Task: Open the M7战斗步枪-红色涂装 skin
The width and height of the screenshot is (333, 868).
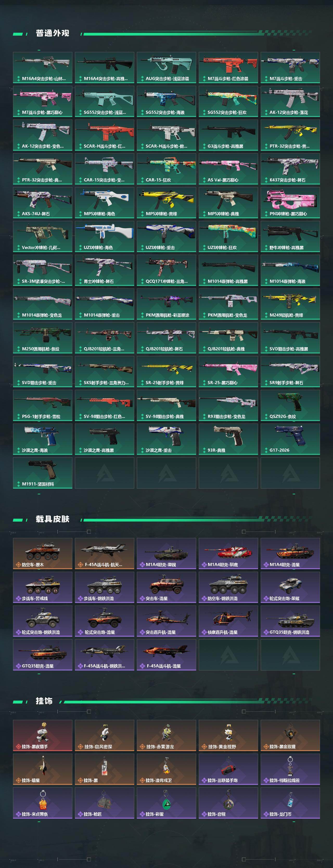Action: coord(228,67)
